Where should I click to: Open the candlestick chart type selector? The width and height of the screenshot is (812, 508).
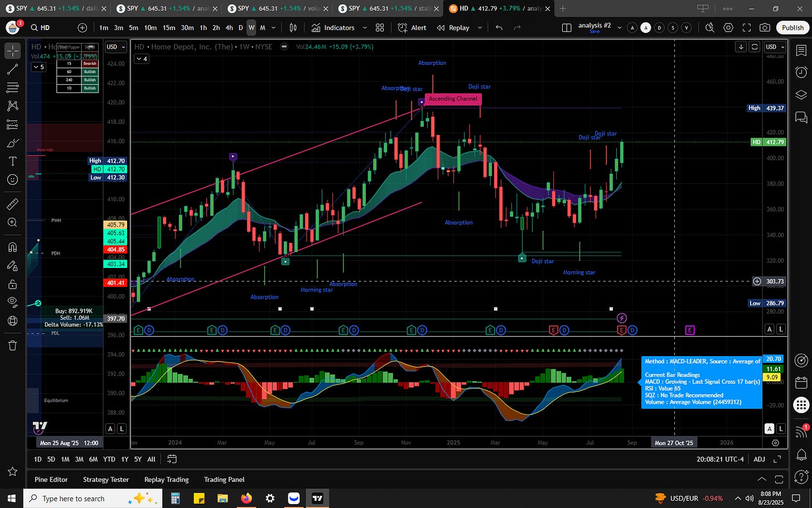tap(293, 27)
